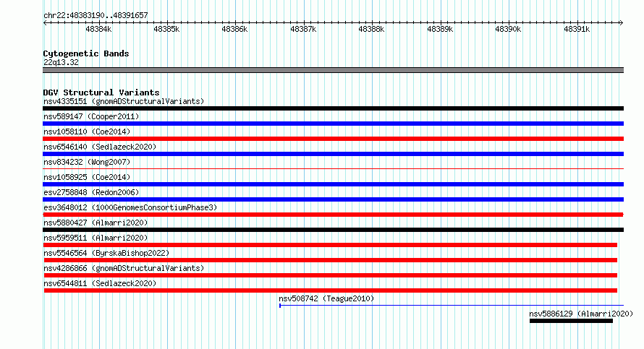Open variant nsv4286866 (gnomADStructuralVariants) label
This screenshot has height=349, width=644.
click(x=124, y=268)
